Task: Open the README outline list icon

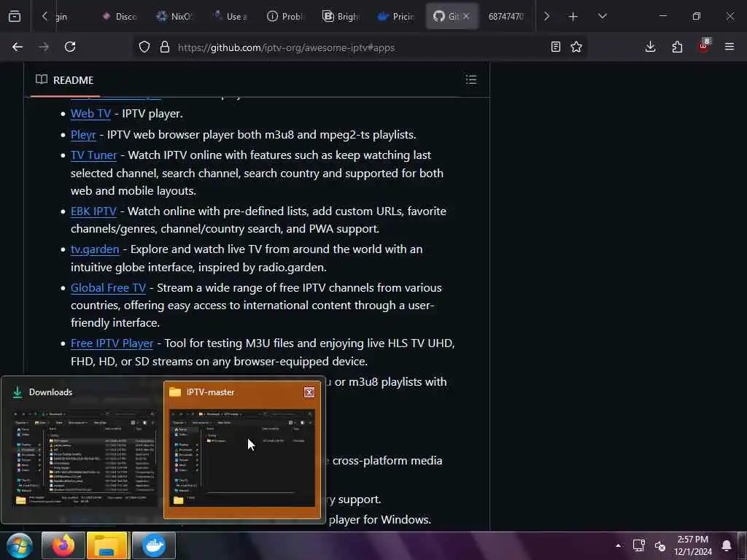Action: coord(471,79)
